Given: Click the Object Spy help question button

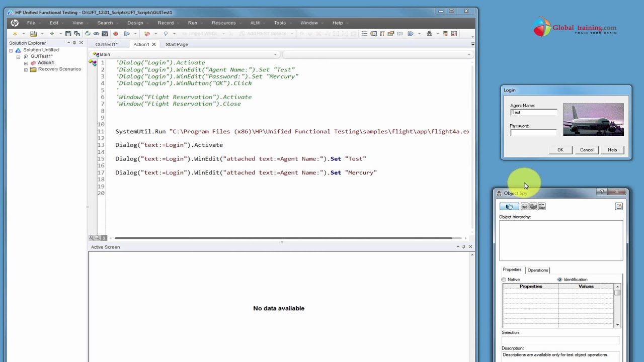Looking at the screenshot, I should pyautogui.click(x=602, y=192).
